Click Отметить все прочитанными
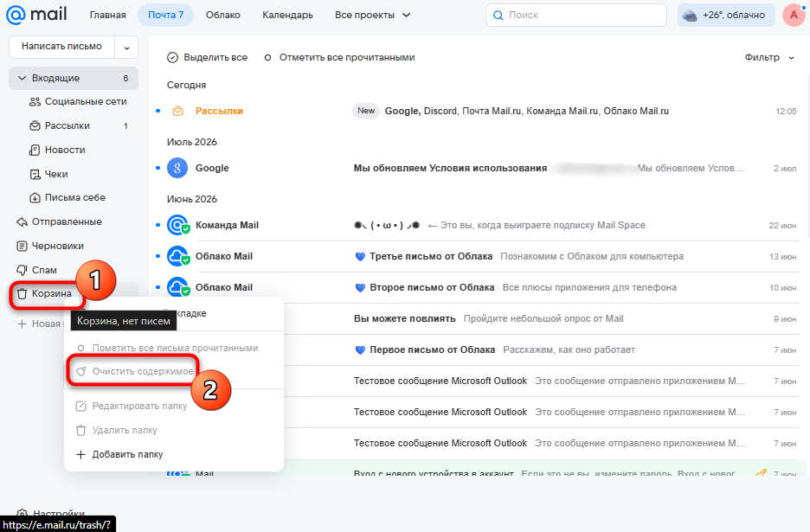This screenshot has width=810, height=532. point(339,57)
